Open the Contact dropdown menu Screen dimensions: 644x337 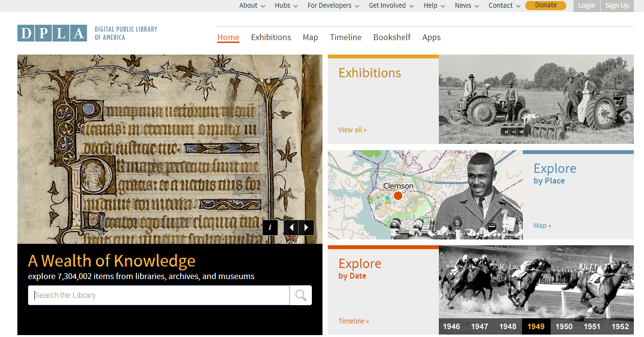[x=504, y=6]
